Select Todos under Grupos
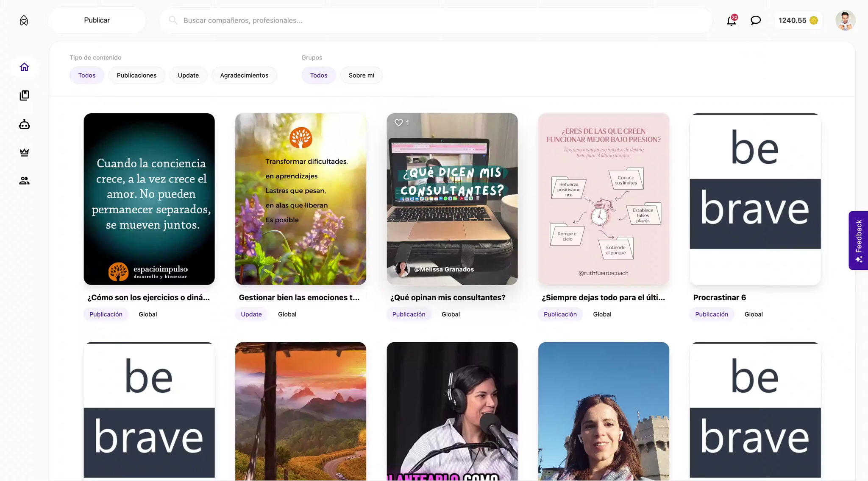Image resolution: width=868 pixels, height=481 pixels. point(319,75)
